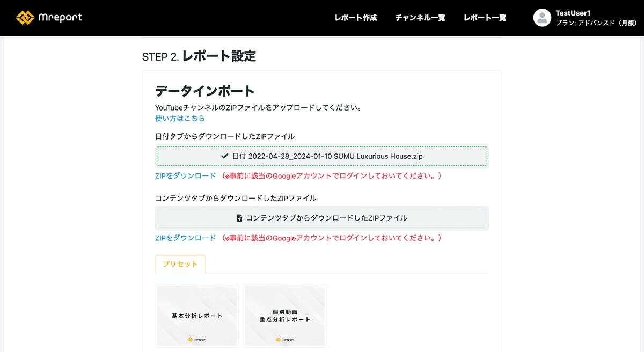Viewport: 644px width, 352px height.
Task: Click ZIPをダウンロード under コンテンツタブ file
Action: coord(185,238)
